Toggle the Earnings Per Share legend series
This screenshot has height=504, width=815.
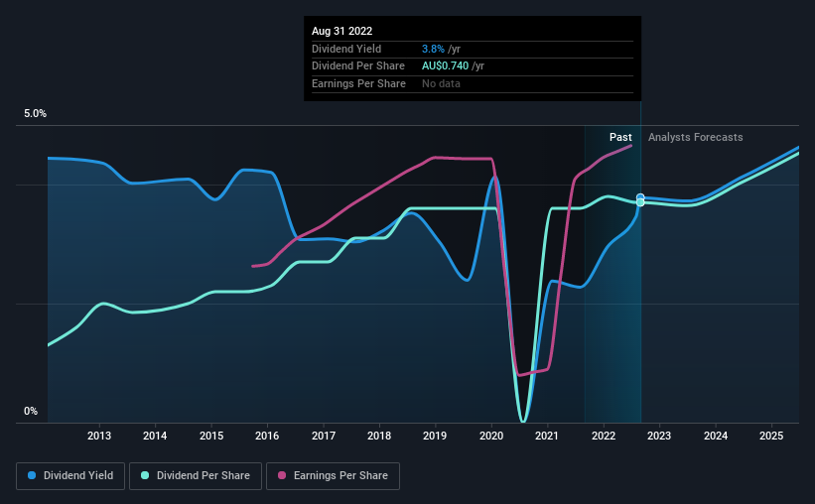[x=333, y=476]
